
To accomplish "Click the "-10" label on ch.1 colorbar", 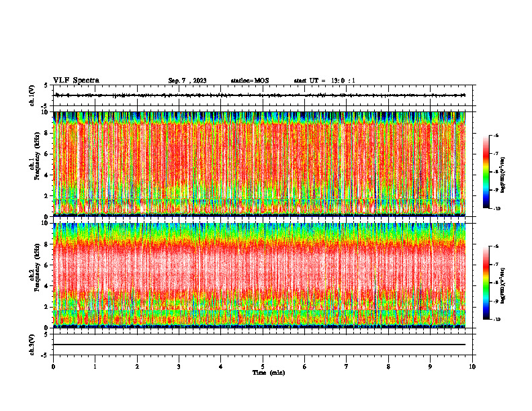I will coord(496,209).
